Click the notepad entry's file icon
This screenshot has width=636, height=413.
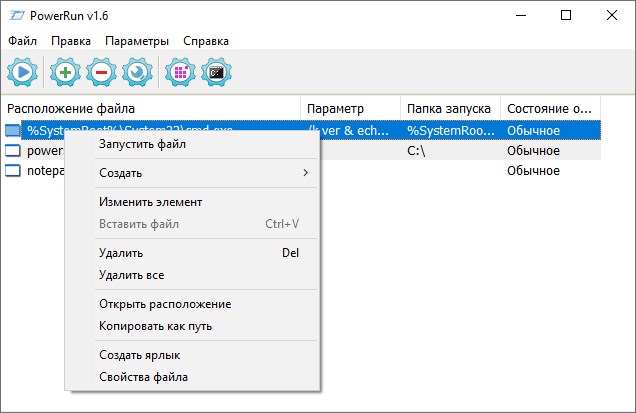pos(12,170)
